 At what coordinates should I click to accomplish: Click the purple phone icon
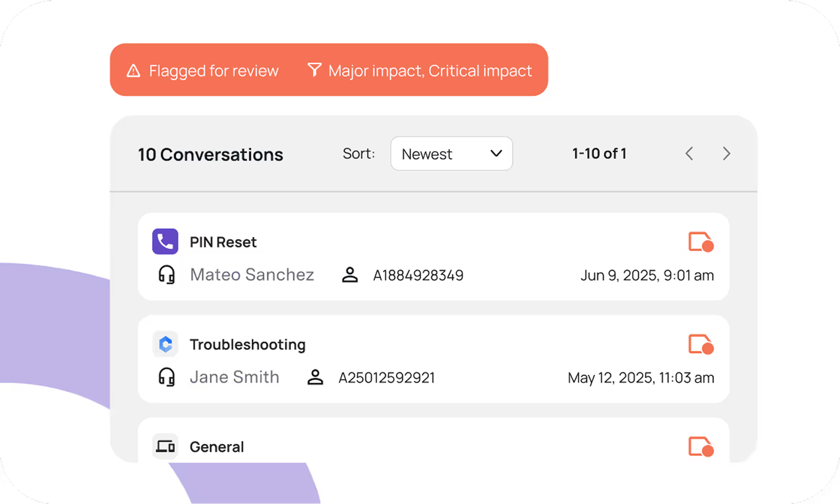tap(165, 241)
